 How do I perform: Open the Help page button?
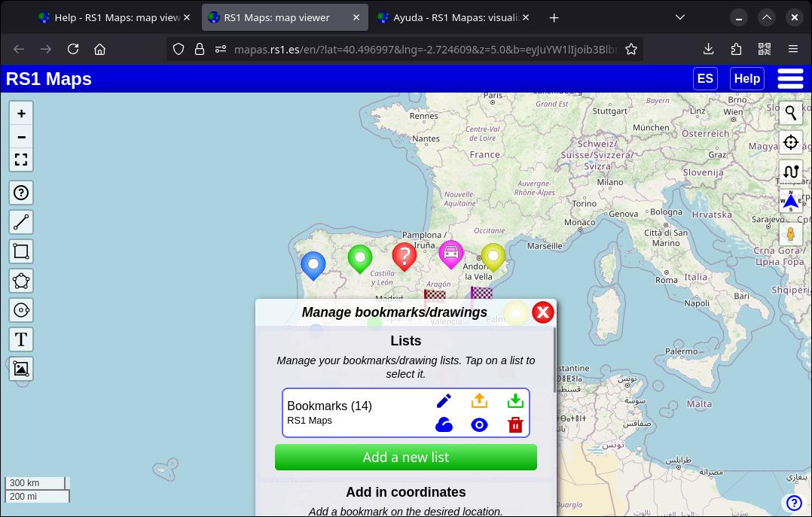coord(746,79)
